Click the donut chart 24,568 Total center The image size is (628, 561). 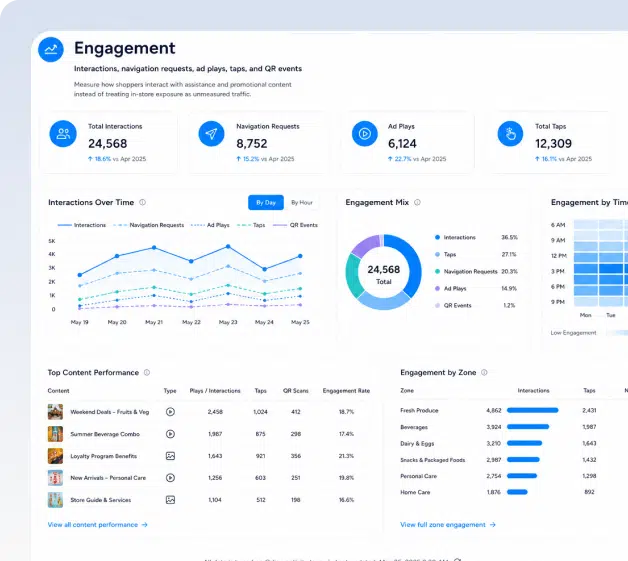384,274
